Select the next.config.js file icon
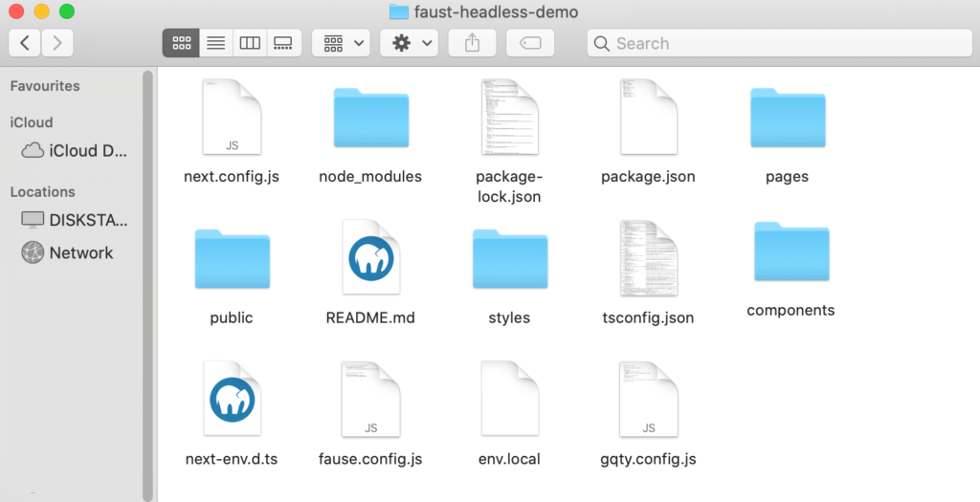Screen dimensions: 980x502 pyautogui.click(x=232, y=117)
